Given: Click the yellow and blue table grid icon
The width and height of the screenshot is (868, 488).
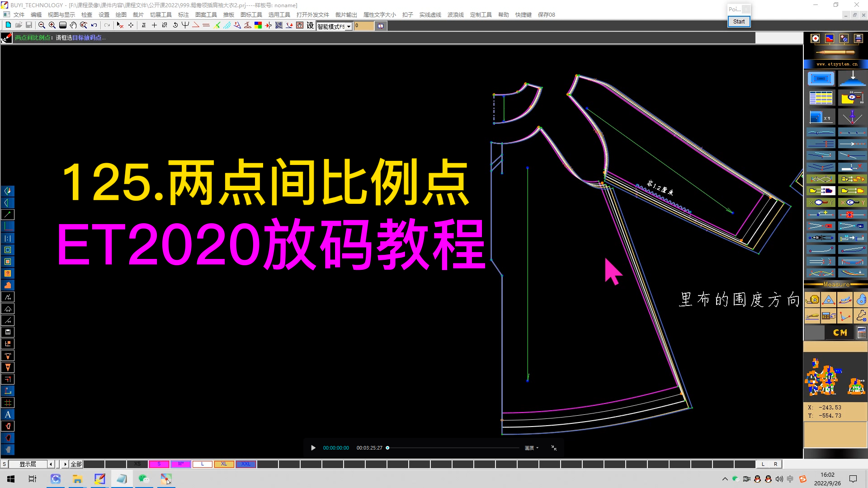Looking at the screenshot, I should pos(821,98).
